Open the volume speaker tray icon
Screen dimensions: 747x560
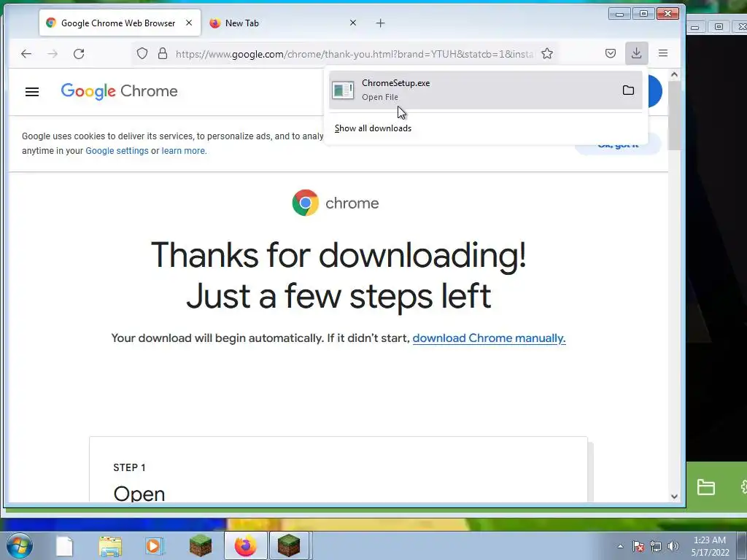(673, 546)
